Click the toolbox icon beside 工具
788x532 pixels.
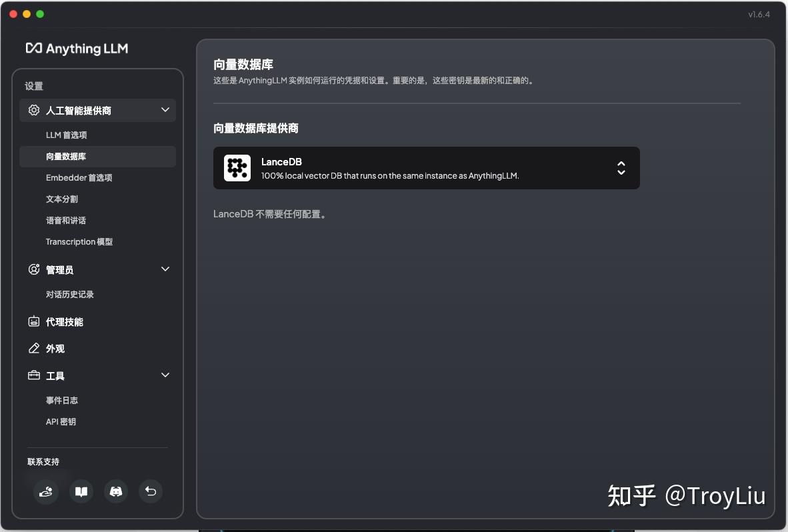[34, 375]
